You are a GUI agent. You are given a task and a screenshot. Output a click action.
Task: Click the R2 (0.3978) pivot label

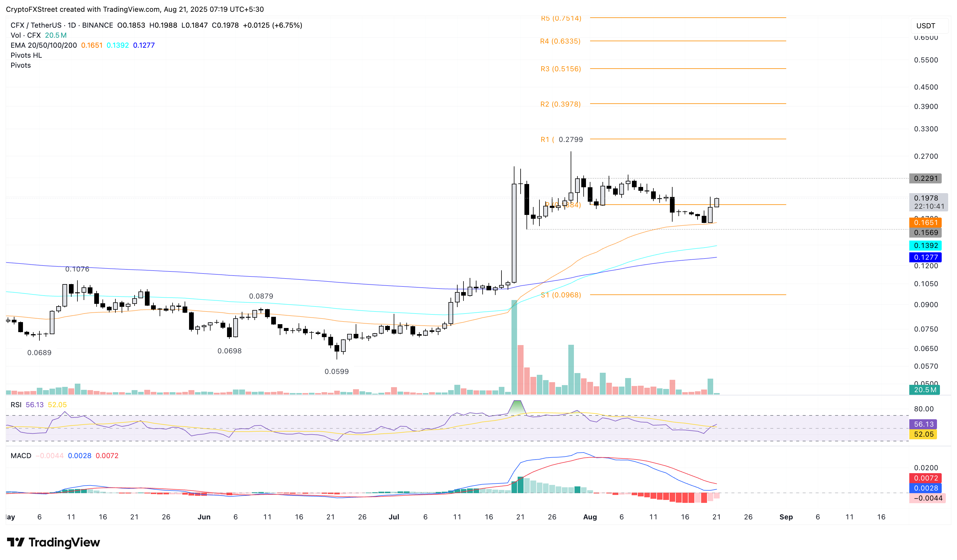(560, 104)
